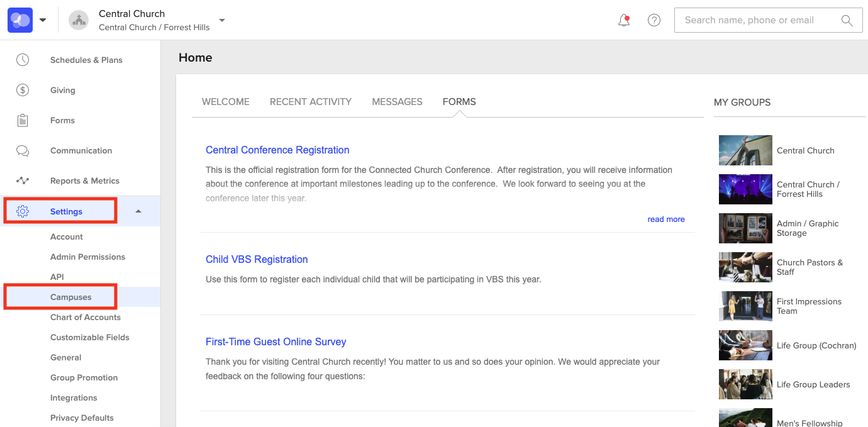Switch to the RECENT ACTIVITY tab

point(311,101)
